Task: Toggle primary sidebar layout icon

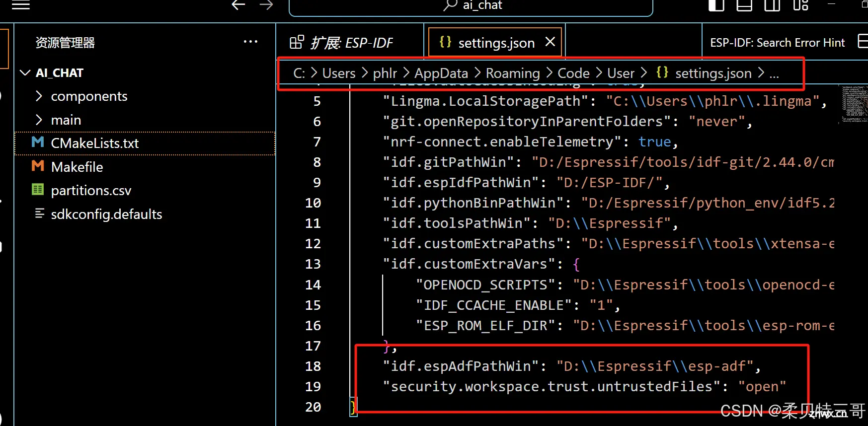Action: (716, 5)
